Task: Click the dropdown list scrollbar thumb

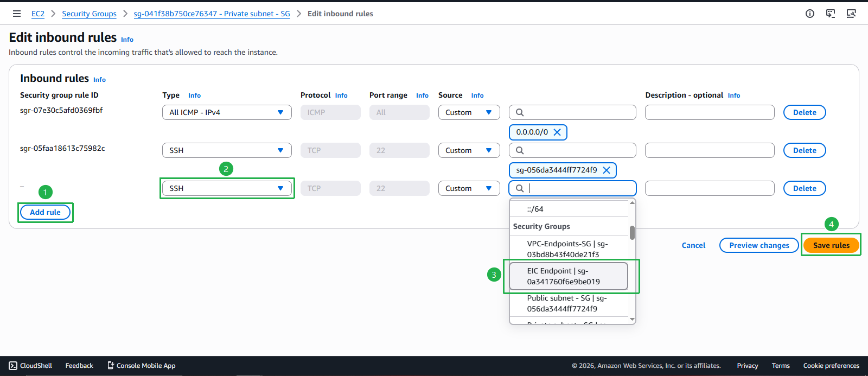Action: (x=632, y=233)
